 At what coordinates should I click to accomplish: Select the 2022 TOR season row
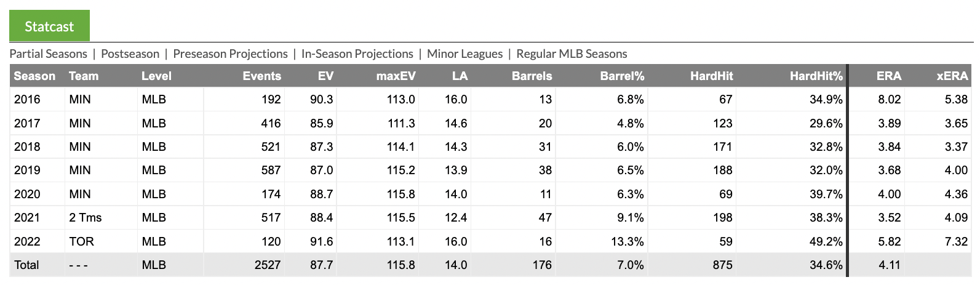[491, 241]
